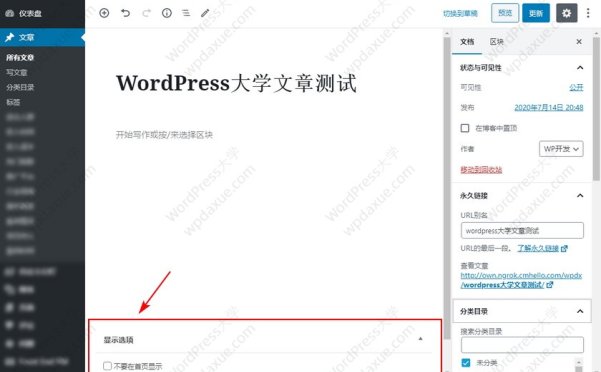Close the settings sidebar with X
Screen dimensions: 601x372
[579, 41]
